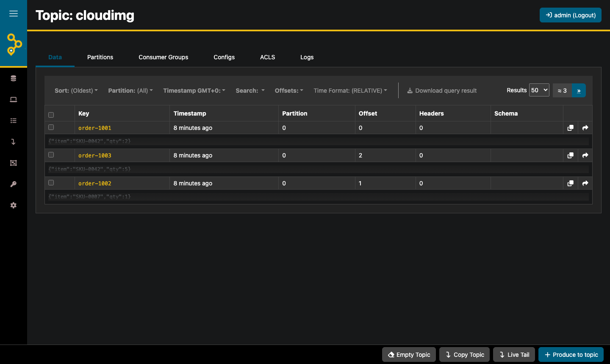Log out via admin (Logout) button
The width and height of the screenshot is (610, 364).
(x=571, y=15)
